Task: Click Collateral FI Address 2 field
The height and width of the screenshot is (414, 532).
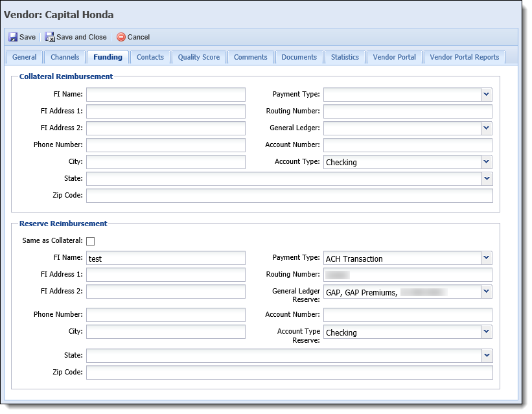Action: (x=166, y=128)
